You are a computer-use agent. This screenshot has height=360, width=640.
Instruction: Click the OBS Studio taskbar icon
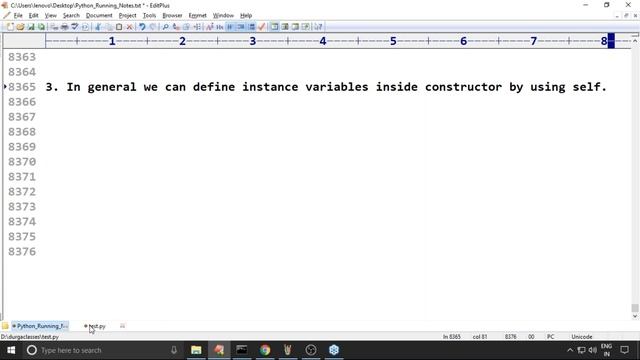pyautogui.click(x=311, y=350)
